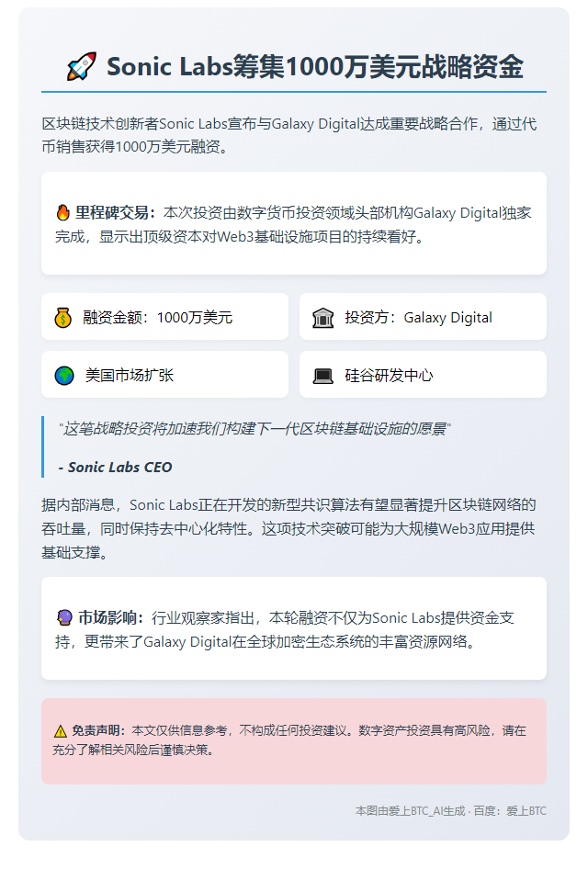588x869 pixels.
Task: Click the crystal ball icon beside 市场影响
Action: point(65,617)
